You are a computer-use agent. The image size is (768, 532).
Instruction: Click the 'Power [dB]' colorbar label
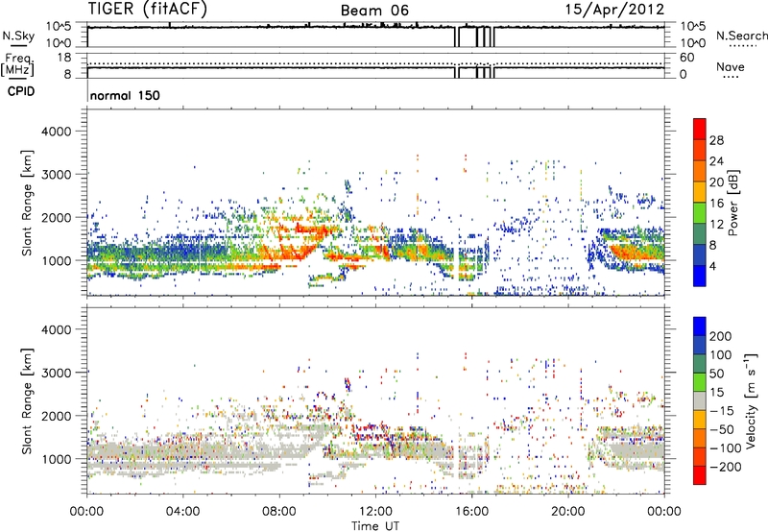(x=732, y=203)
